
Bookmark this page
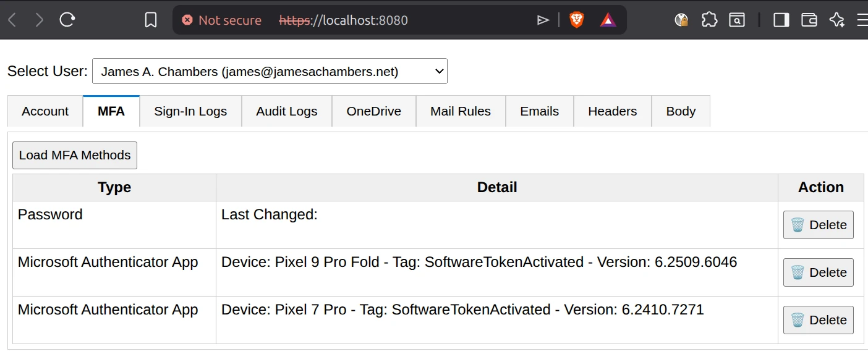[x=151, y=20]
